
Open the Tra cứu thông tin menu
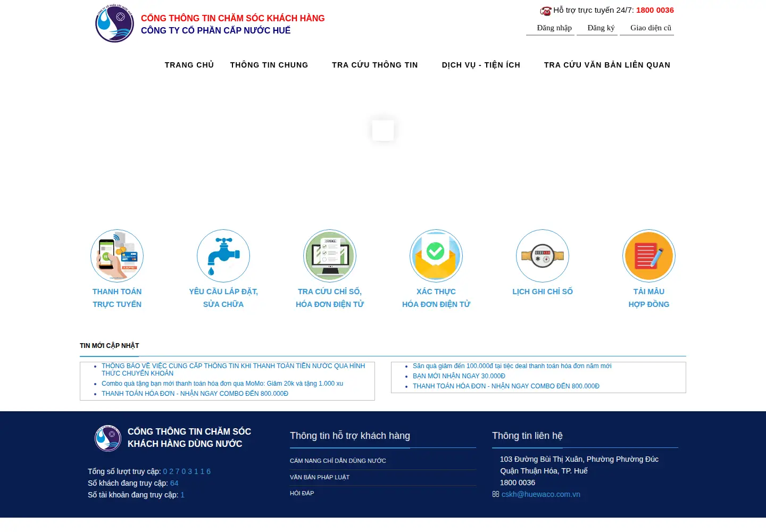[375, 65]
